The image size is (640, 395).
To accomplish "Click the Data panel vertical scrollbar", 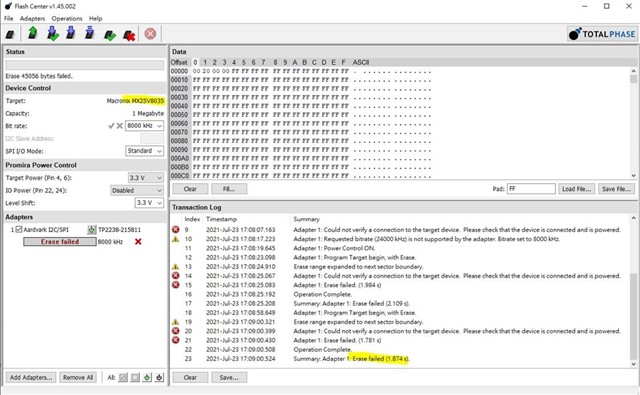I will point(633,123).
